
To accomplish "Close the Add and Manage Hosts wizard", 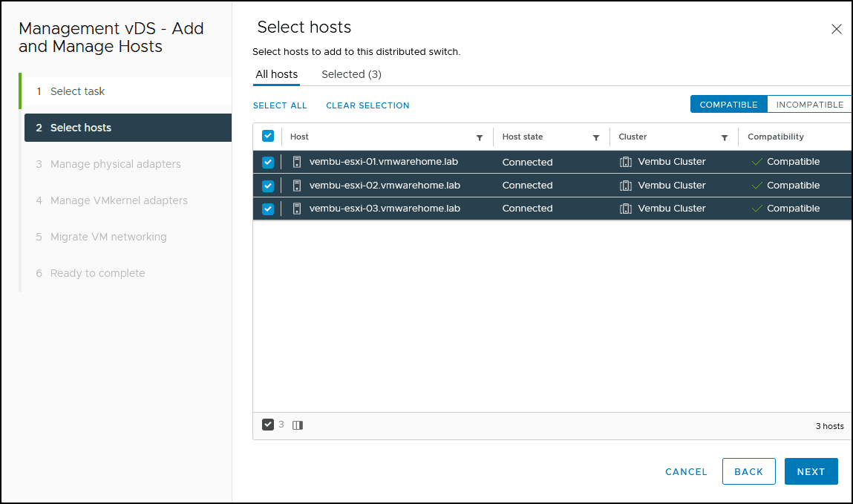I will coord(837,29).
